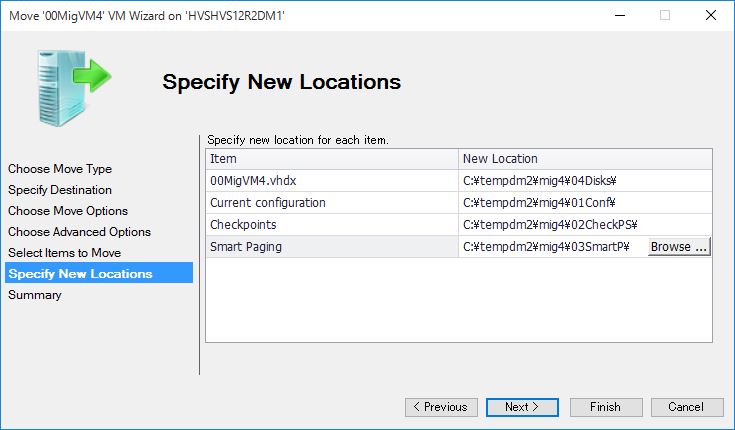Close the wizard window
735x430 pixels.
coord(711,15)
